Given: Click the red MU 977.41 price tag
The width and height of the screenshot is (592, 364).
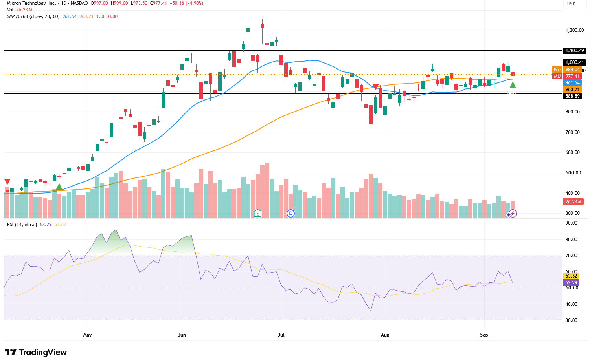Looking at the screenshot, I should pyautogui.click(x=567, y=76).
